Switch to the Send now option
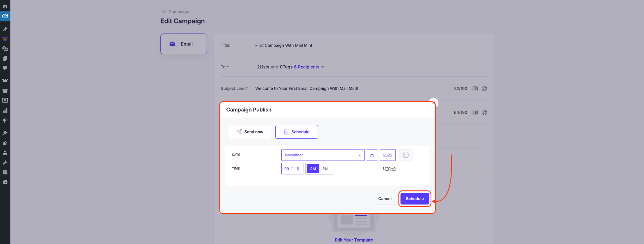Screen dimensions: 644x244 tap(250, 132)
